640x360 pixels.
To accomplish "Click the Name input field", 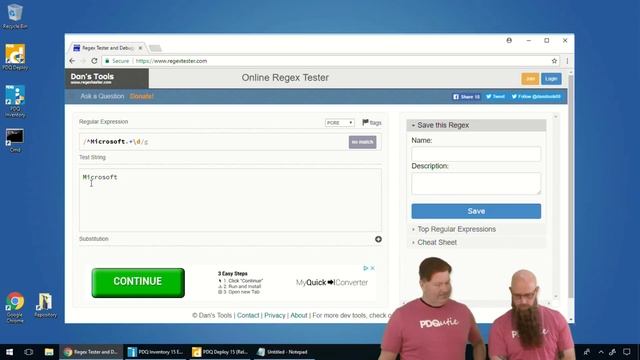I will pyautogui.click(x=476, y=154).
